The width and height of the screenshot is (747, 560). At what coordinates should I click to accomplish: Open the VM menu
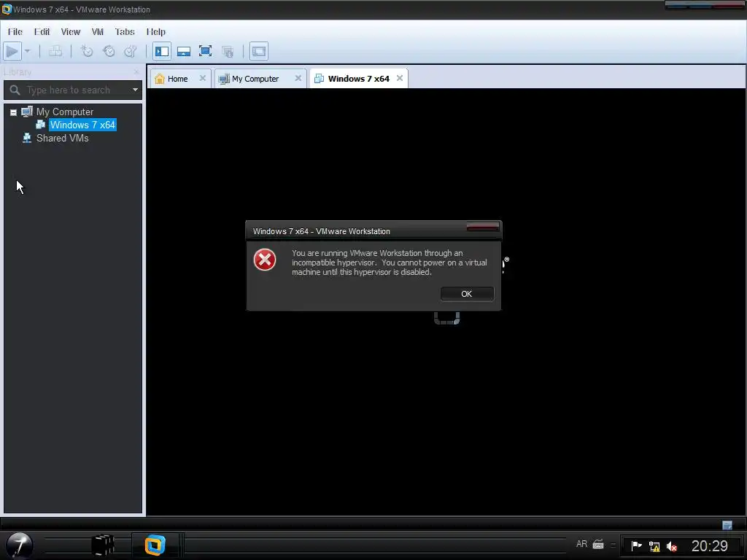[x=98, y=32]
